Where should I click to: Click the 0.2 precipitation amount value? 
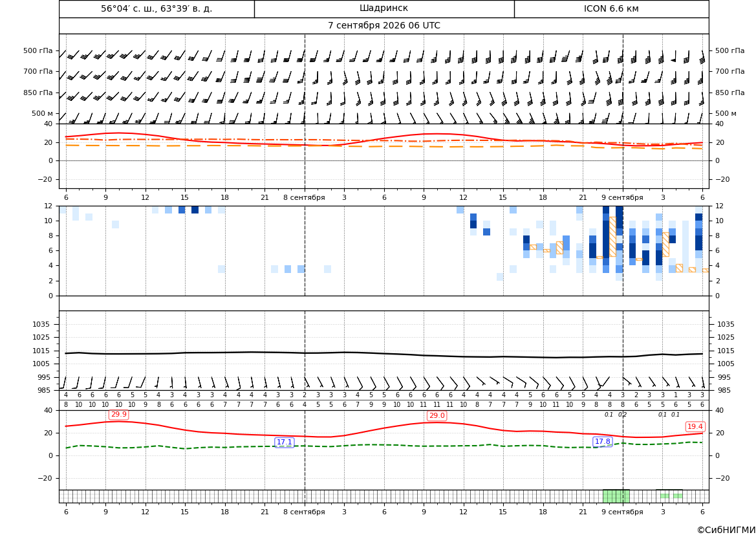[x=622, y=415]
